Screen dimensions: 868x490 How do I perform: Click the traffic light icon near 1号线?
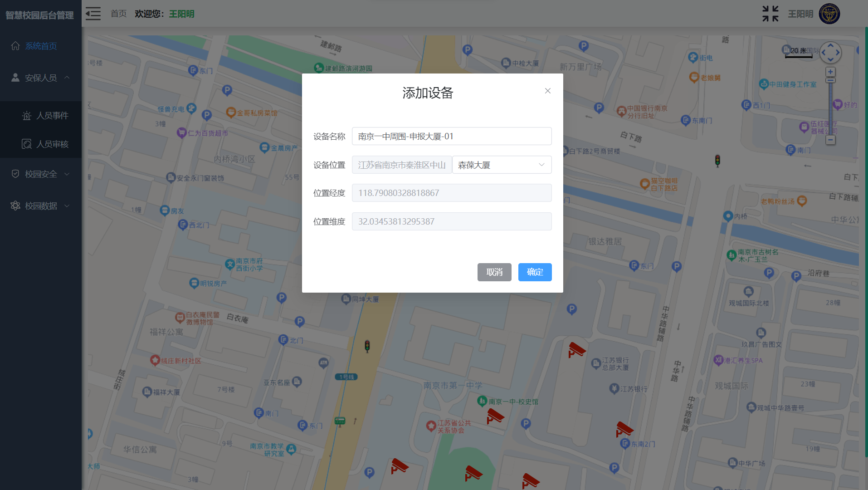367,347
